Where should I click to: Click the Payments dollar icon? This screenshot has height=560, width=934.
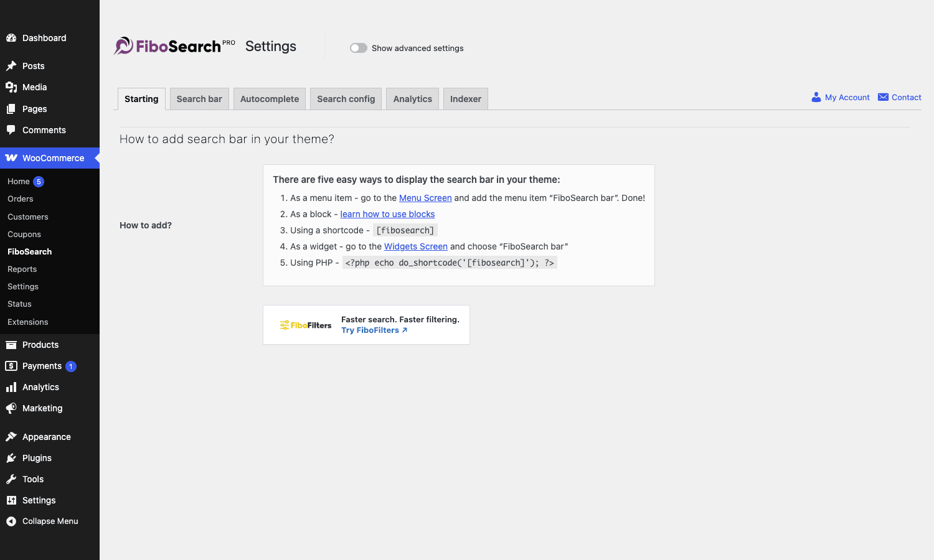click(x=11, y=366)
